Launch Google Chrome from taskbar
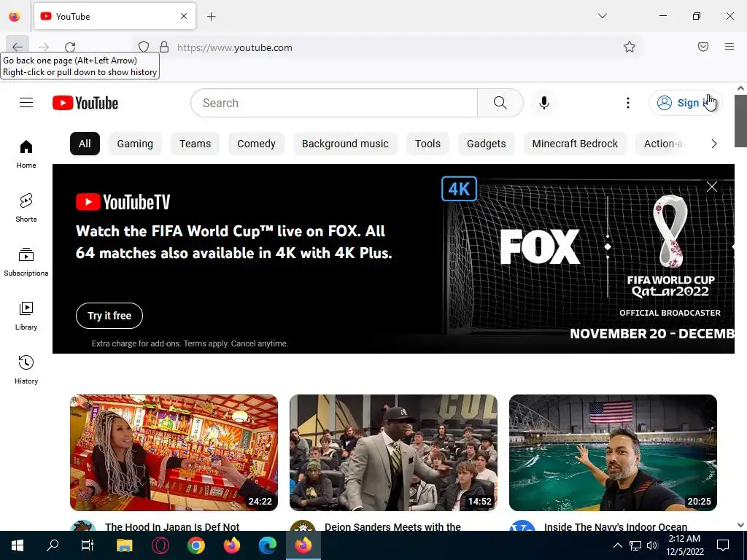The image size is (747, 560). pos(196,545)
